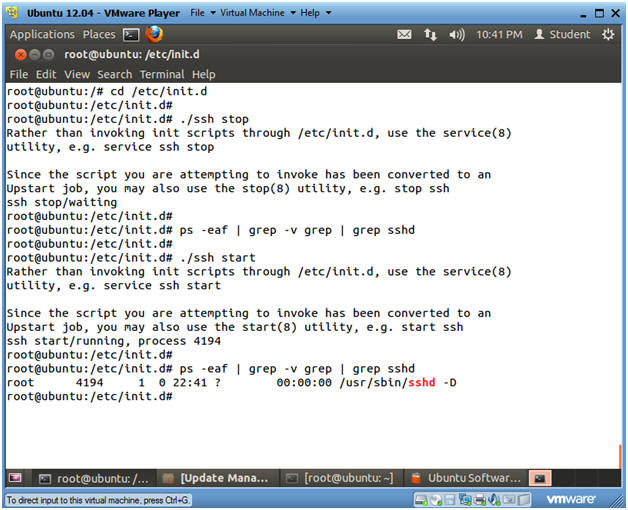This screenshot has width=628, height=510.
Task: Open the Applications menu
Action: click(42, 34)
